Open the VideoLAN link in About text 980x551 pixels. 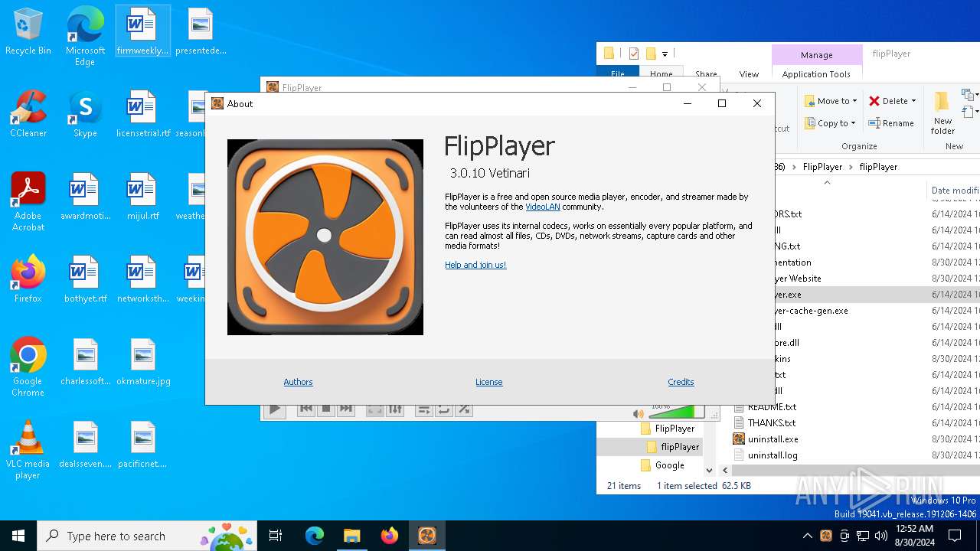[543, 207]
